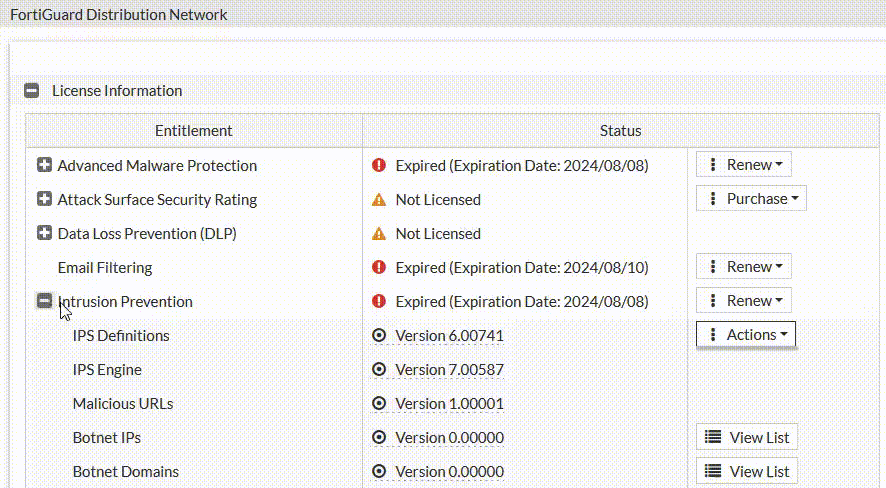886x488 pixels.
Task: Click the Status column header
Action: click(620, 130)
